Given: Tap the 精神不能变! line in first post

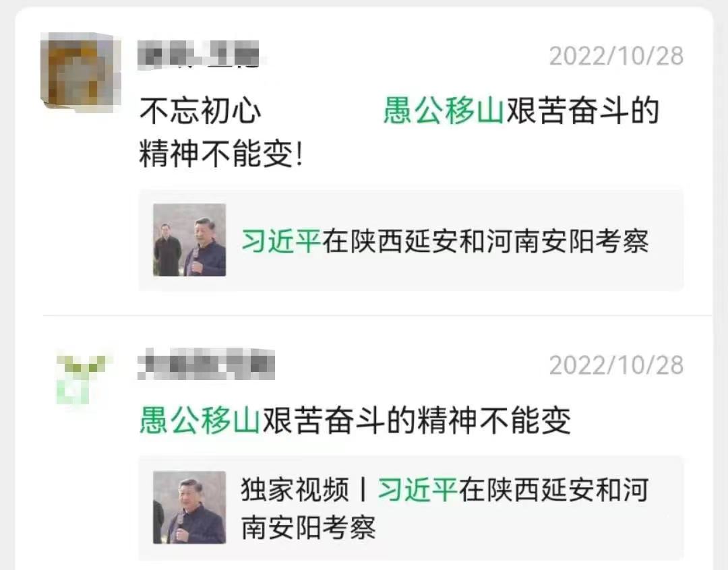Looking at the screenshot, I should pyautogui.click(x=222, y=154).
